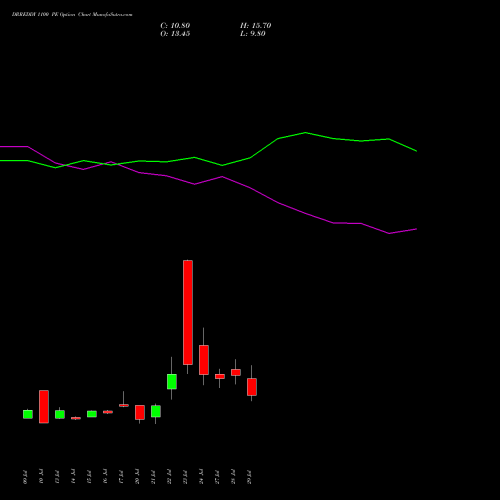Click the open value O: 13.45
The image size is (500, 500).
tap(175, 34)
